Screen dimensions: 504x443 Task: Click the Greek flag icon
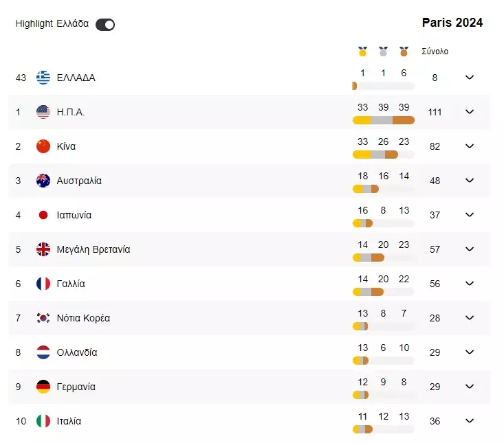[x=43, y=78]
